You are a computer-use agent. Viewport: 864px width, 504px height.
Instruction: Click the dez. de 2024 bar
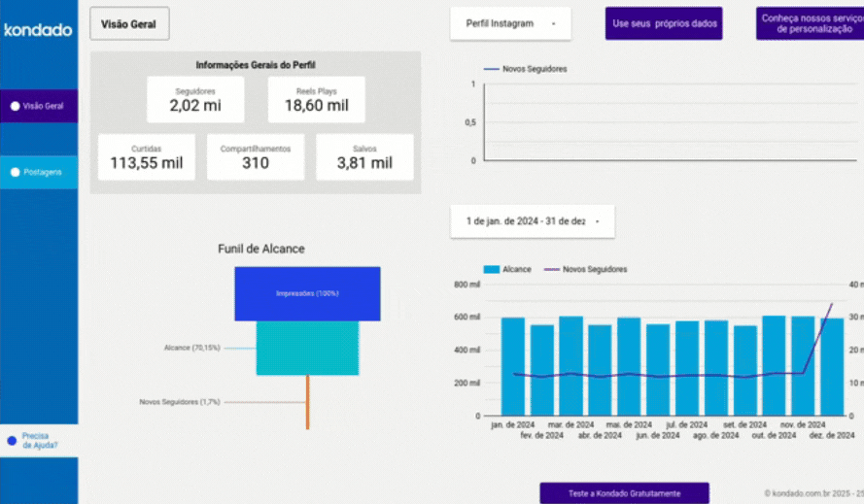[831, 366]
